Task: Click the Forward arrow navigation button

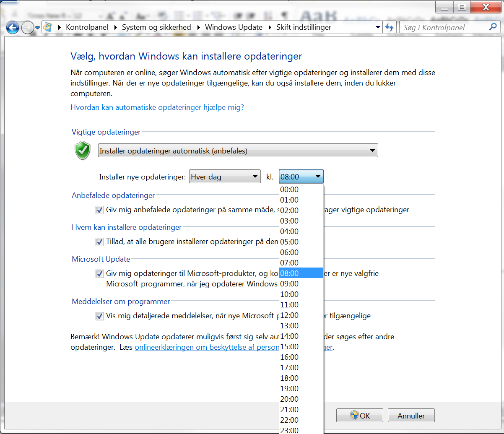Action: point(27,28)
